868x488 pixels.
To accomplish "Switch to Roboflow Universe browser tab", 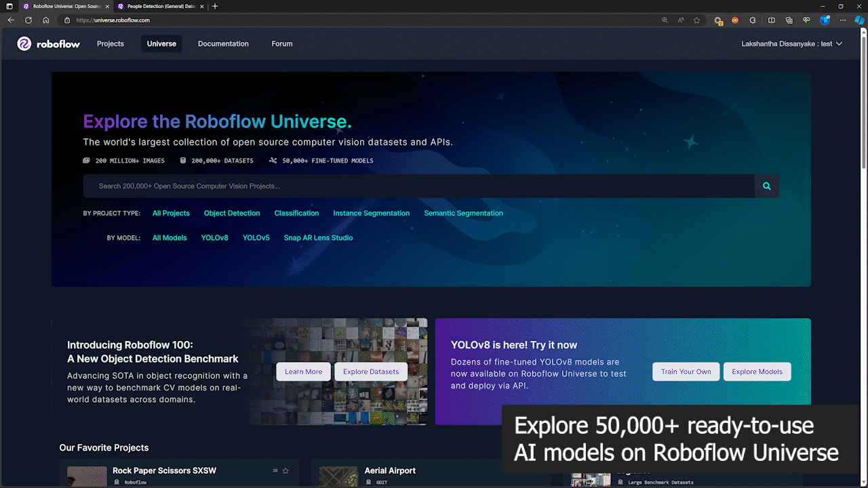I will point(65,6).
